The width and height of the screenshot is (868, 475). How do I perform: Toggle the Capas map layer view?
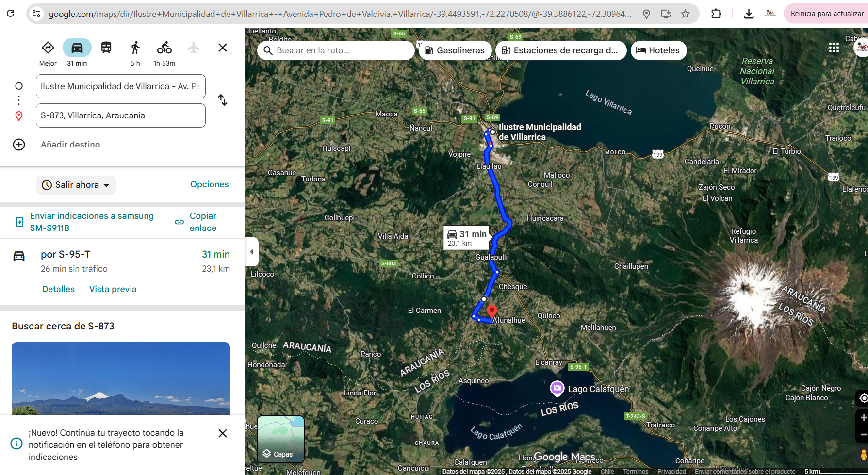click(280, 439)
